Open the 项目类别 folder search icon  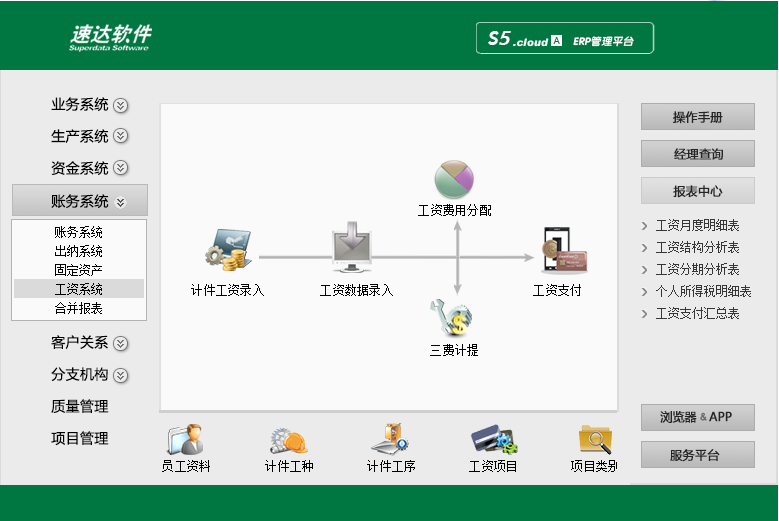click(x=595, y=440)
